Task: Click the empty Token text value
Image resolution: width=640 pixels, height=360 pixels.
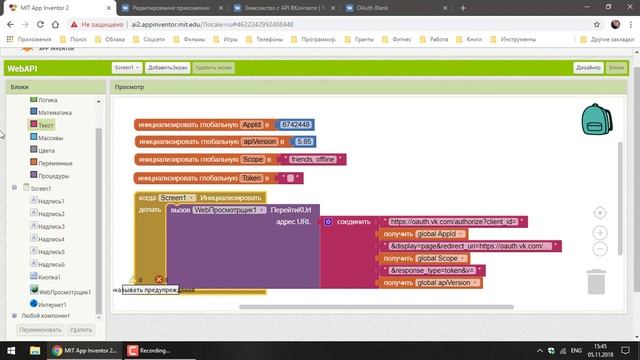Action: pos(290,178)
